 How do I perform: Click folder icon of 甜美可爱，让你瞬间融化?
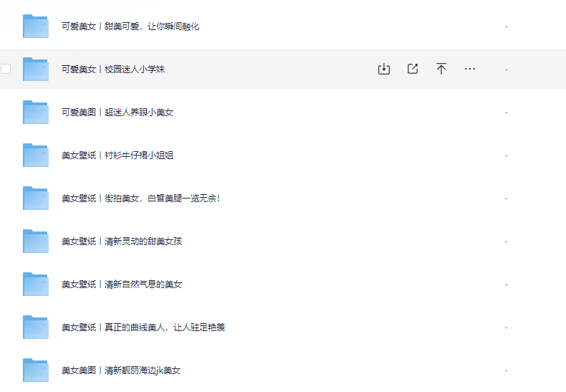point(35,27)
